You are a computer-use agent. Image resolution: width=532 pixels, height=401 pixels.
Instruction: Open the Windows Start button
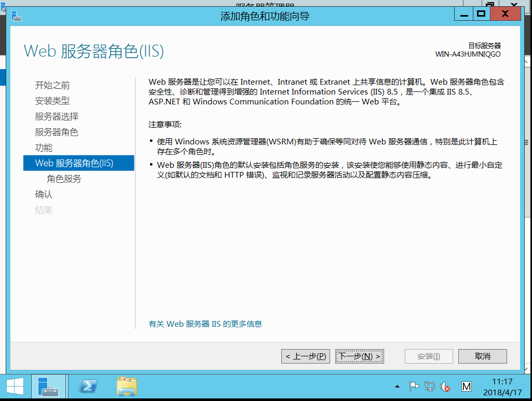tap(15, 386)
